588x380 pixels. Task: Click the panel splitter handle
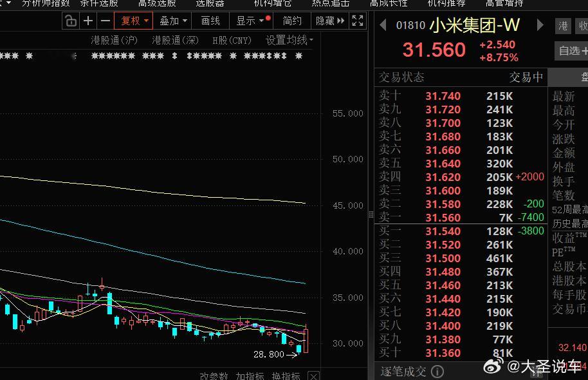371,214
